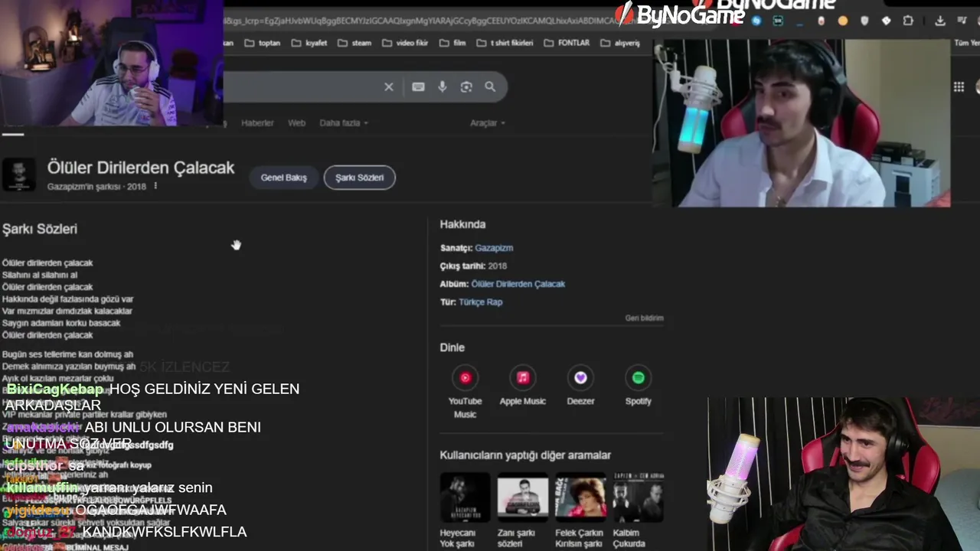Expand the Araçlar tools dropdown
The height and width of the screenshot is (551, 980).
(487, 122)
